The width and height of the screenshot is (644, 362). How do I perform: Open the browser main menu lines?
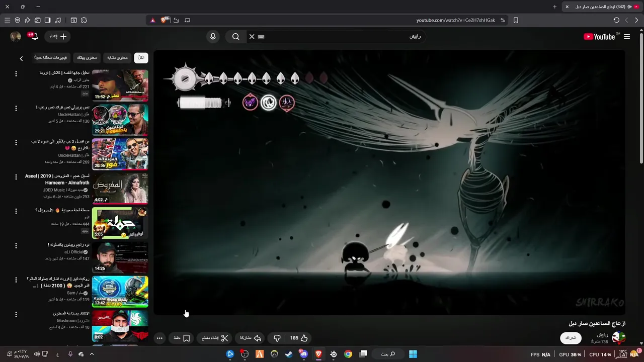click(x=7, y=20)
